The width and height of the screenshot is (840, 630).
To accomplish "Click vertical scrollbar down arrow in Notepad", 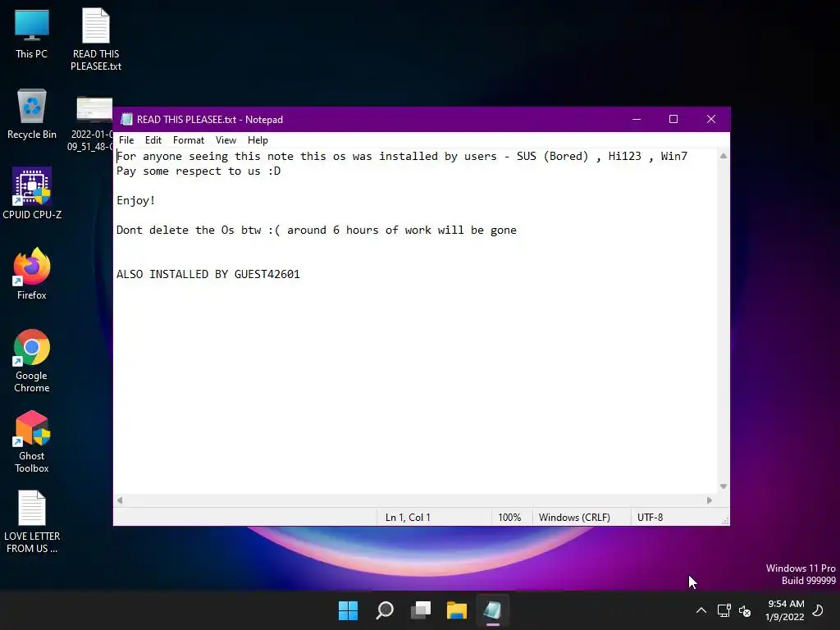I will 724,486.
